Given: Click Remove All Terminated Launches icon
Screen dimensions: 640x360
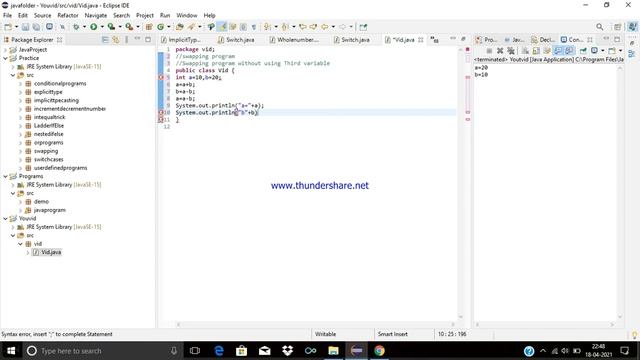Looking at the screenshot, I should click(x=511, y=51).
